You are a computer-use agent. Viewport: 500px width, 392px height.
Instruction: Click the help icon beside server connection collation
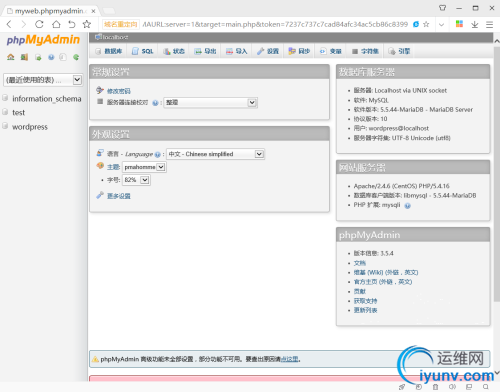click(x=155, y=103)
